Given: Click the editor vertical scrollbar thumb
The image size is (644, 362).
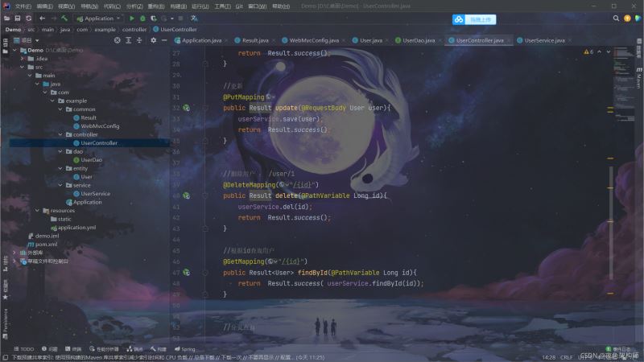Looking at the screenshot, I should pos(611,224).
